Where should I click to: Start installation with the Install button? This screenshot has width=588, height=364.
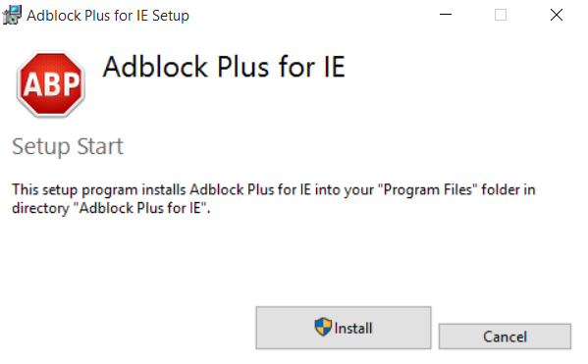[x=344, y=328]
